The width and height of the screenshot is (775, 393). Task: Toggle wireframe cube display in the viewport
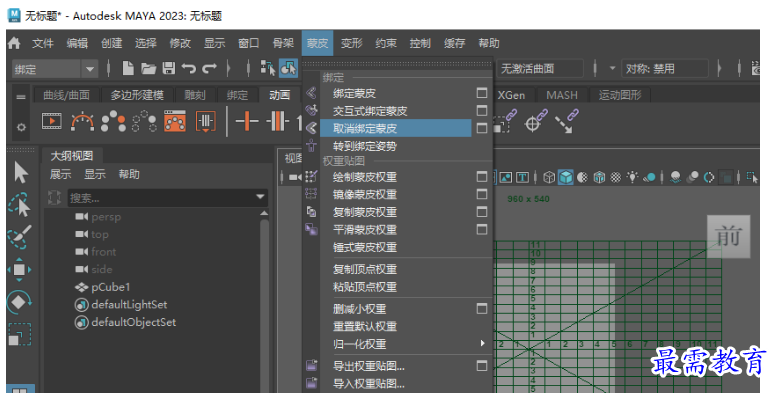[549, 177]
